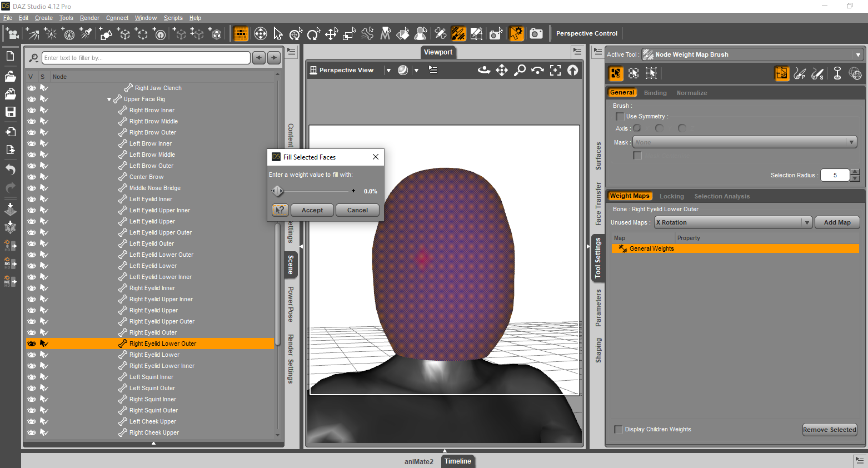868x468 pixels.
Task: Click the weight value slider handle
Action: (278, 191)
